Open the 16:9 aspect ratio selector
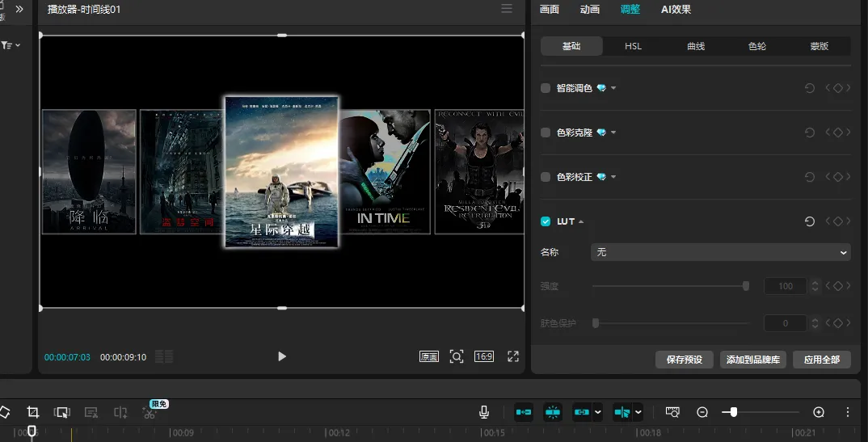Image resolution: width=868 pixels, height=442 pixels. click(484, 357)
